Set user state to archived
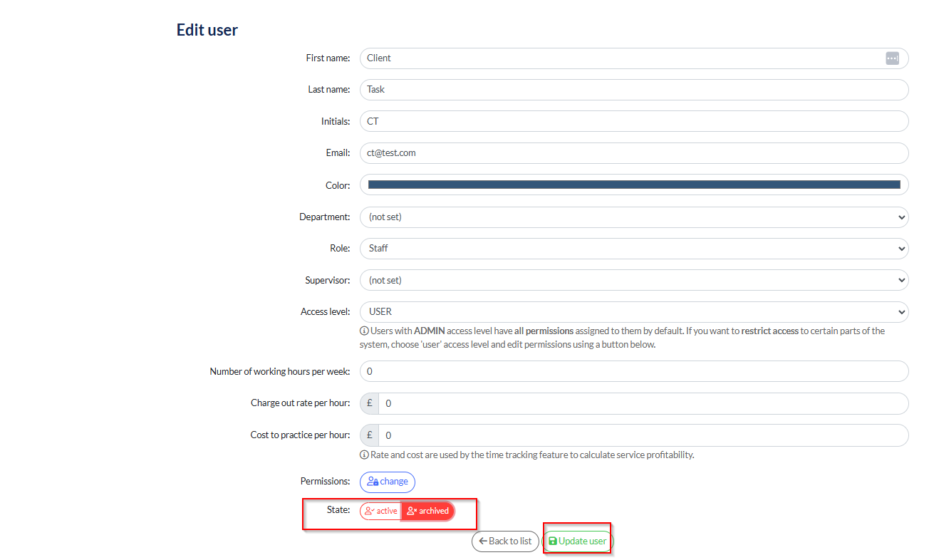The height and width of the screenshot is (560, 929). pos(427,511)
